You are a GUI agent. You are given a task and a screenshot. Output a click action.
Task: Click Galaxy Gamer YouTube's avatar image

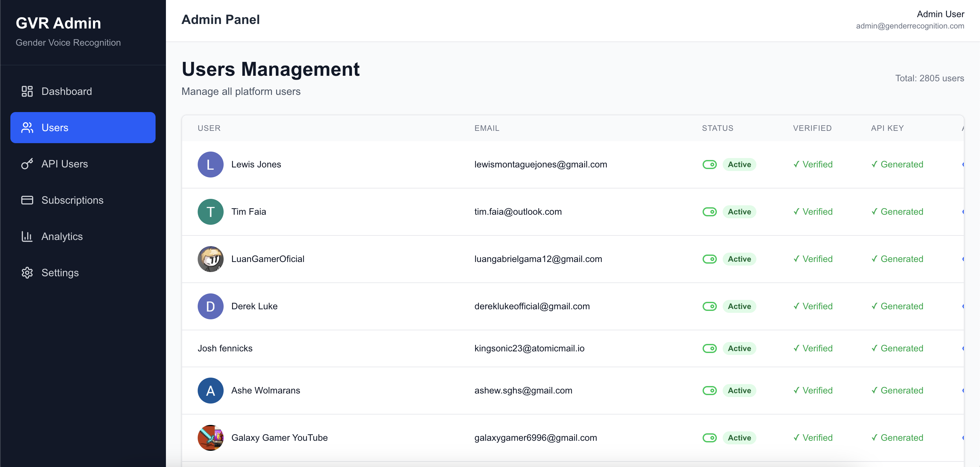(210, 438)
